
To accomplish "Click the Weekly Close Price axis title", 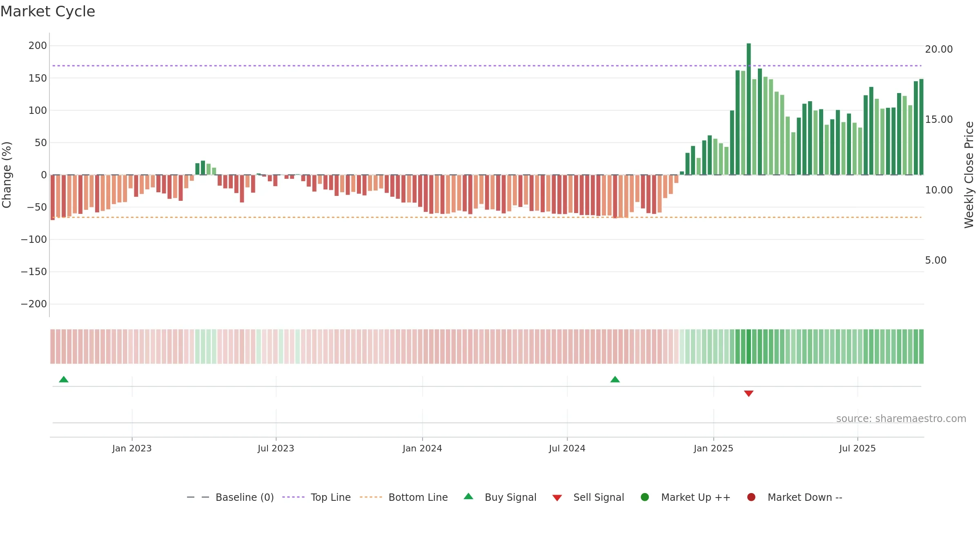I will coord(969,175).
